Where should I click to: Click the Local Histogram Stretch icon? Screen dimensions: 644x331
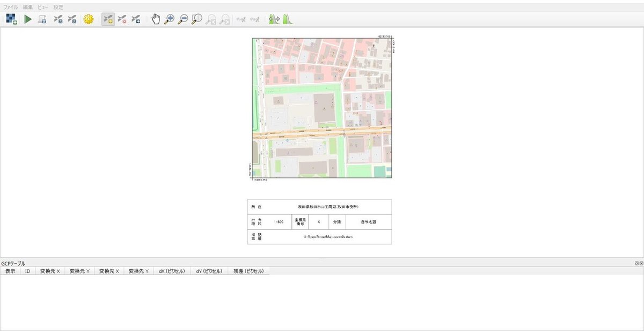[288, 19]
